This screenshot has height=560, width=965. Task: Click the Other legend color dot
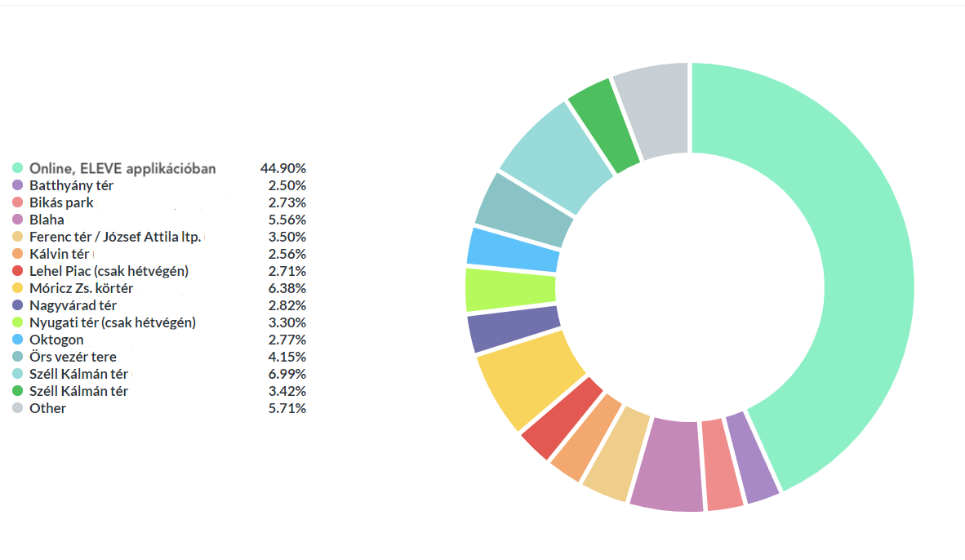tap(17, 408)
